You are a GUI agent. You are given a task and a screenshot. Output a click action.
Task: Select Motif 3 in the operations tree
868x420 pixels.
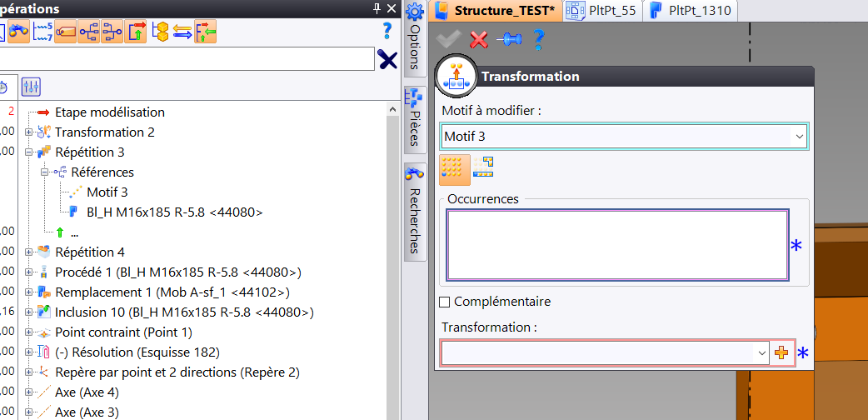click(107, 192)
